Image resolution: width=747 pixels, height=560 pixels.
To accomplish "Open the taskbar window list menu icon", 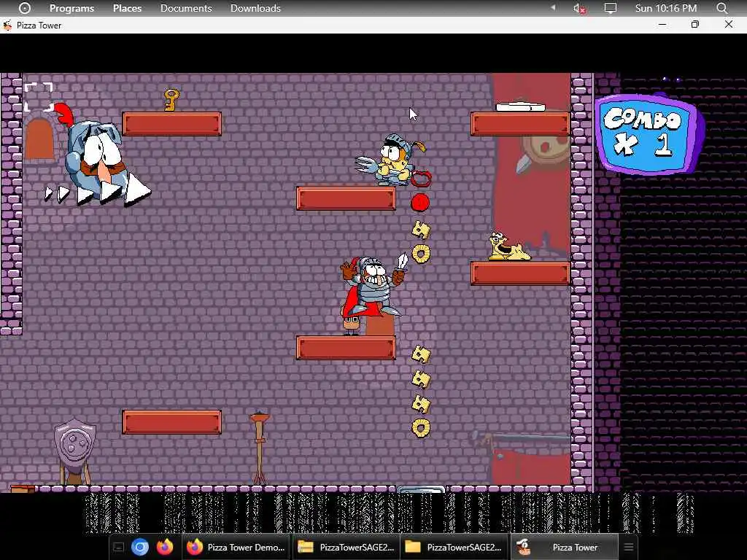I will pyautogui.click(x=629, y=547).
